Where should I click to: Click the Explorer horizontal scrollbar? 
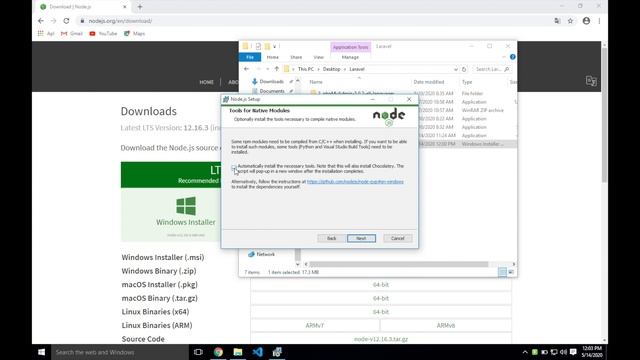pos(399,264)
